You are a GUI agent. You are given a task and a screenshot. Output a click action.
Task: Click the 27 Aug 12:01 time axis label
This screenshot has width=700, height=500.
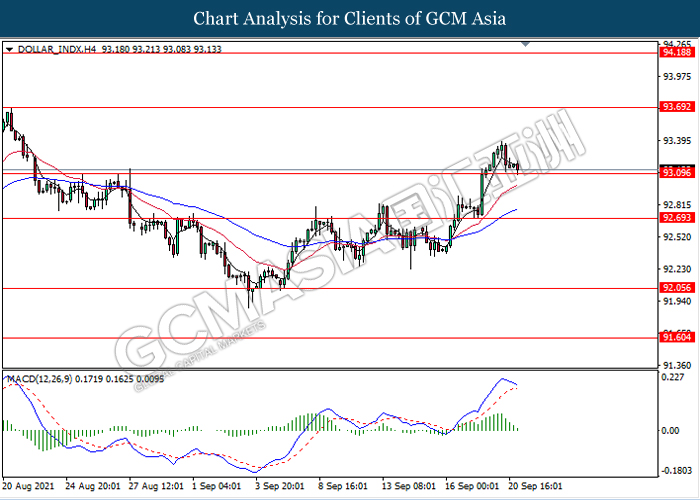click(157, 486)
